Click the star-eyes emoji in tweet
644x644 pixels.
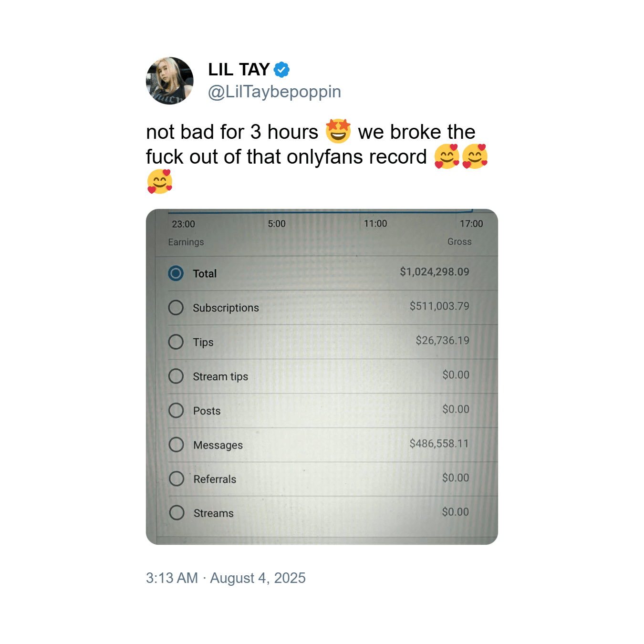[x=338, y=131]
